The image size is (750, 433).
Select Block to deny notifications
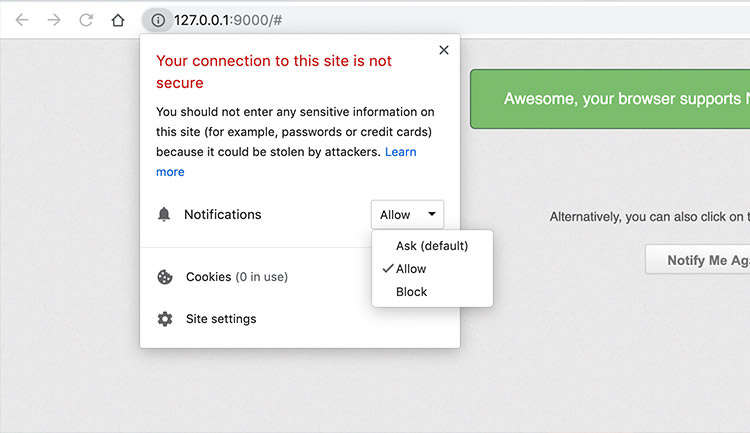pos(411,292)
